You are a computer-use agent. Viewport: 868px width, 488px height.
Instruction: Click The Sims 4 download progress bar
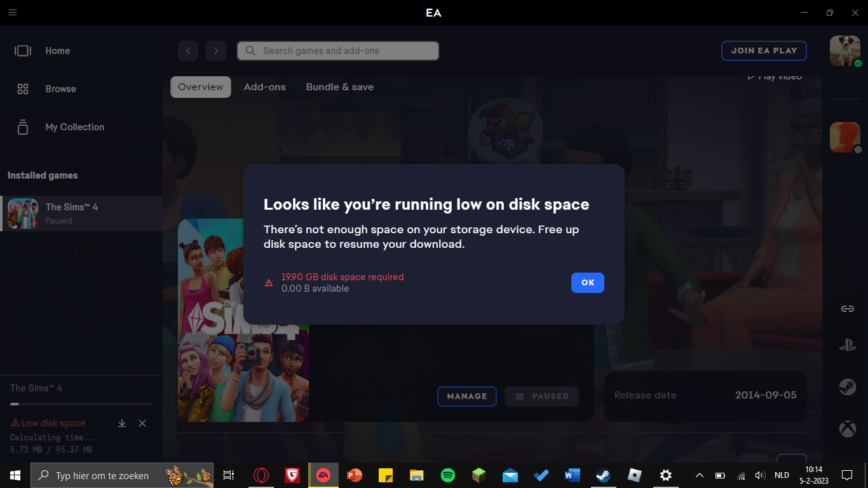[x=81, y=404]
